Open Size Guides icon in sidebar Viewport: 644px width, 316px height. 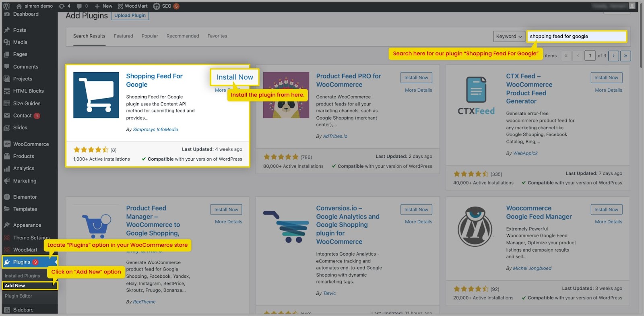(7, 103)
